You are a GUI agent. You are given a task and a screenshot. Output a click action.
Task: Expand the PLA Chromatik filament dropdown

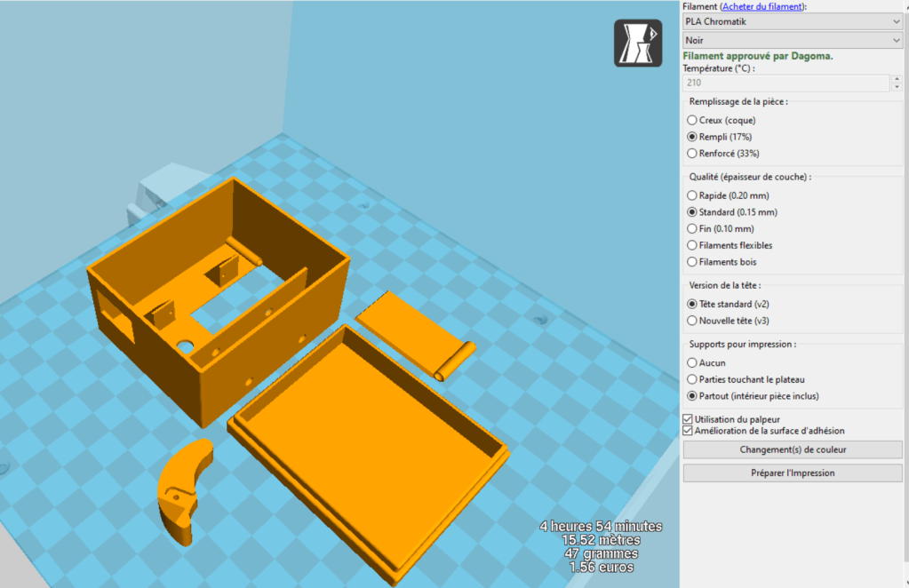click(x=792, y=21)
